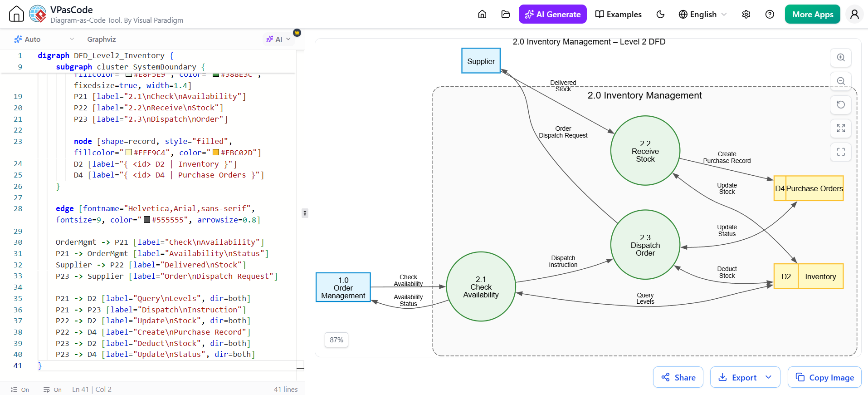The width and height of the screenshot is (868, 395).
Task: Click the 'Create Purchase Record' edge label
Action: click(727, 158)
